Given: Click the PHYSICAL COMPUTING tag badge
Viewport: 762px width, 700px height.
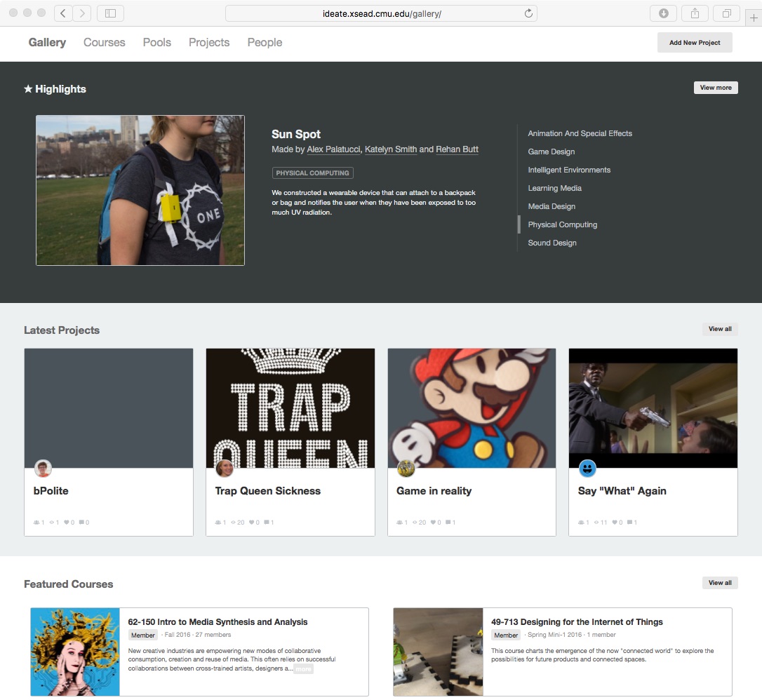Looking at the screenshot, I should click(312, 173).
